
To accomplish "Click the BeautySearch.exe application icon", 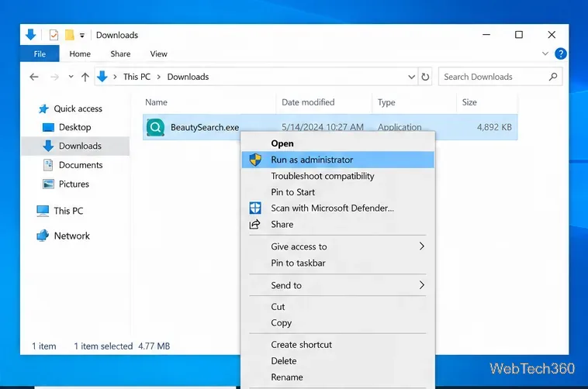I will point(155,127).
